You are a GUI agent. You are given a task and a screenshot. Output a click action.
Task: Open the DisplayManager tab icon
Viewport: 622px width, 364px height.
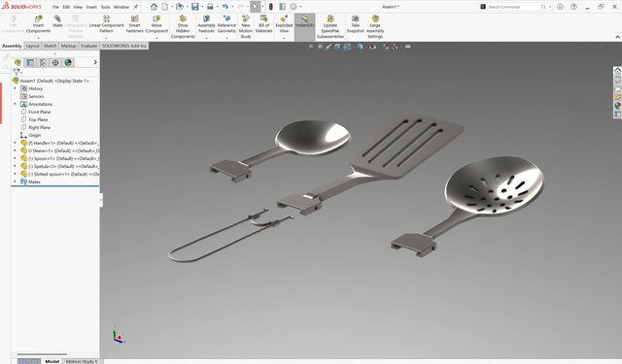(x=68, y=62)
